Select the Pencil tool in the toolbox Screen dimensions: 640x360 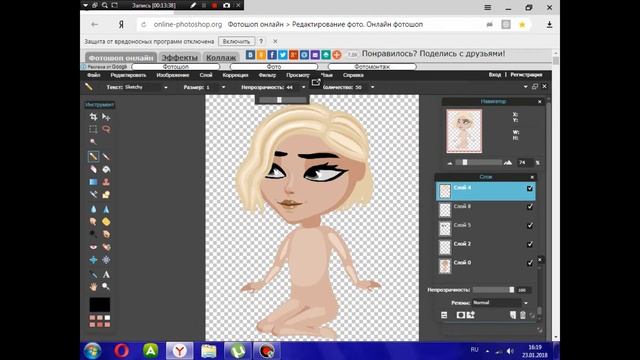click(93, 157)
